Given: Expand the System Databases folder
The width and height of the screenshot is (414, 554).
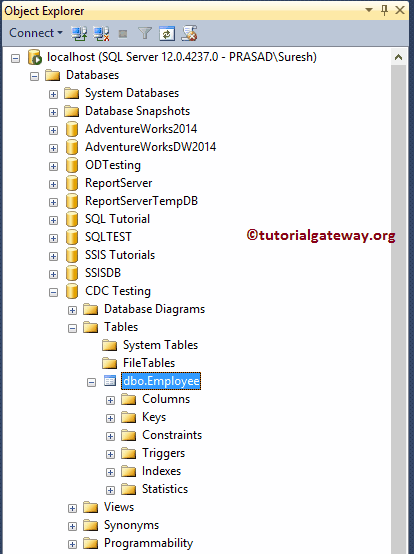Looking at the screenshot, I should click(x=53, y=94).
